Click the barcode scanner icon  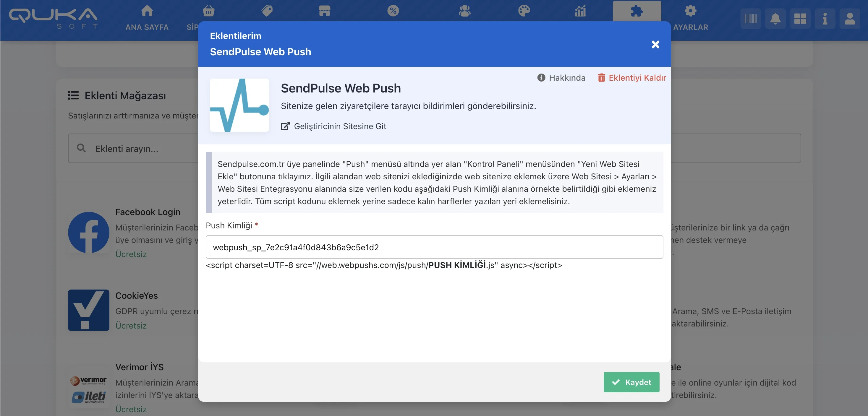click(750, 19)
